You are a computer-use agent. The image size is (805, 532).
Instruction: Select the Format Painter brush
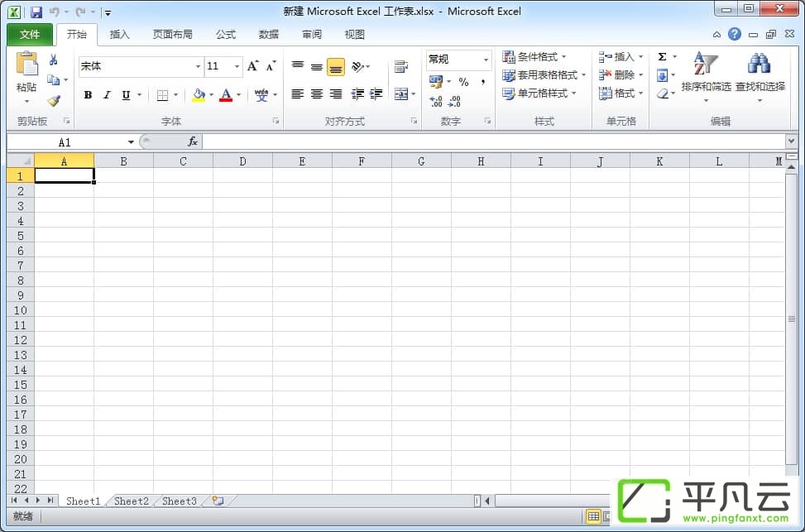(x=54, y=101)
